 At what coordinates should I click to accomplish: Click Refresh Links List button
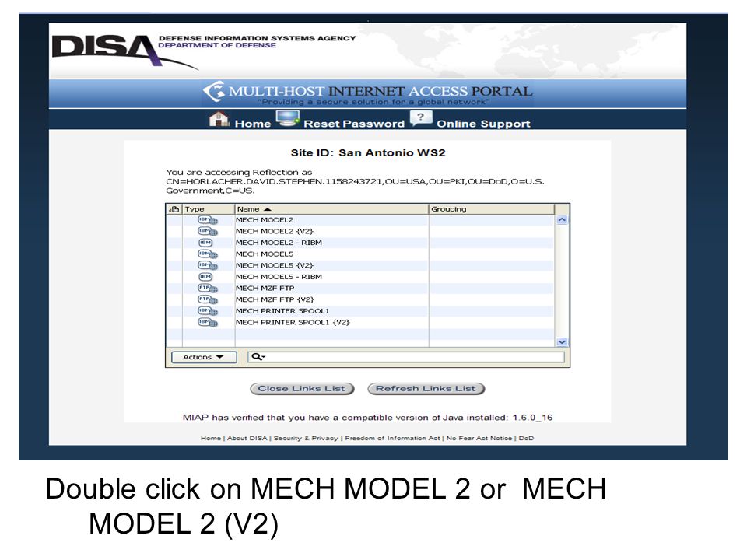tap(426, 389)
